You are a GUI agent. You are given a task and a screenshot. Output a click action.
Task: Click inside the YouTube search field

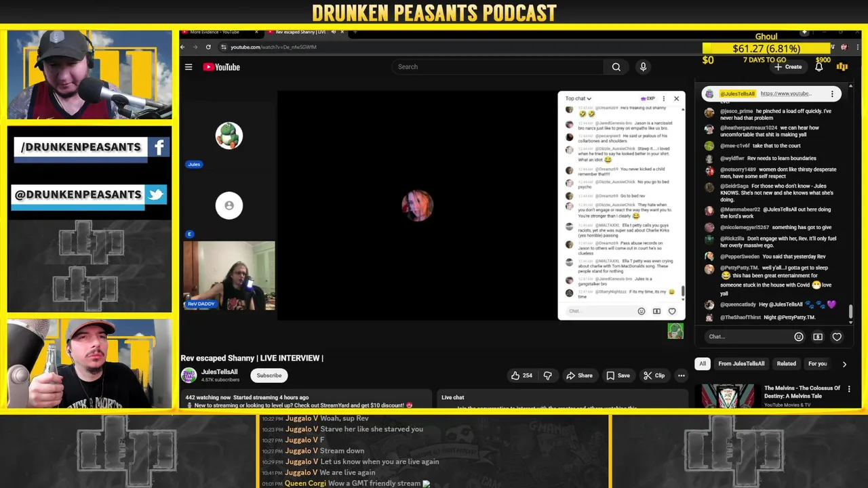(x=497, y=67)
